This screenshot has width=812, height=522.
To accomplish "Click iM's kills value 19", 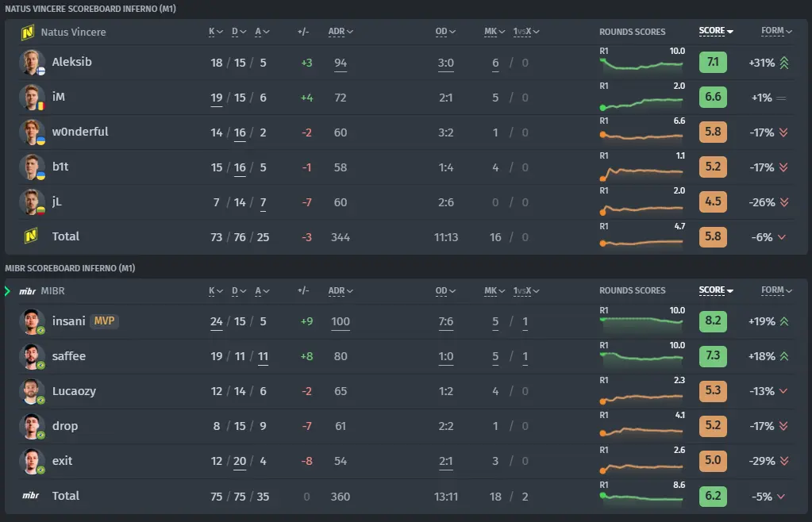I will coord(217,98).
